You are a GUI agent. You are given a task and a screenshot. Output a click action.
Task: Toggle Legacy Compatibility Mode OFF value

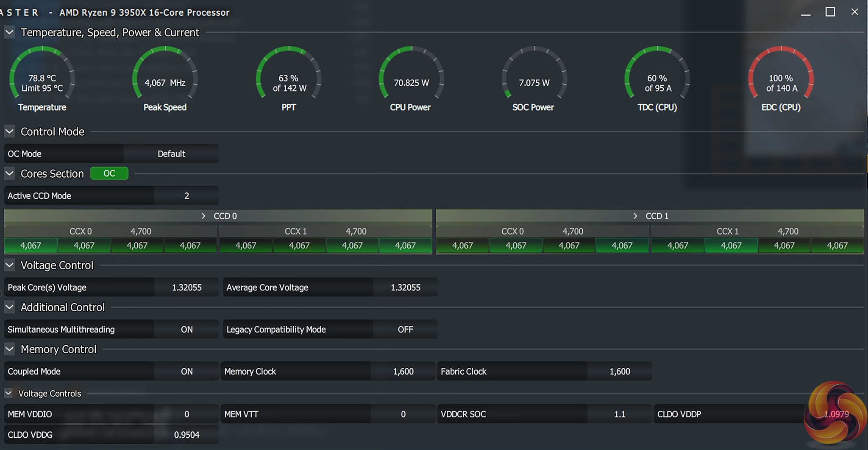tap(405, 330)
